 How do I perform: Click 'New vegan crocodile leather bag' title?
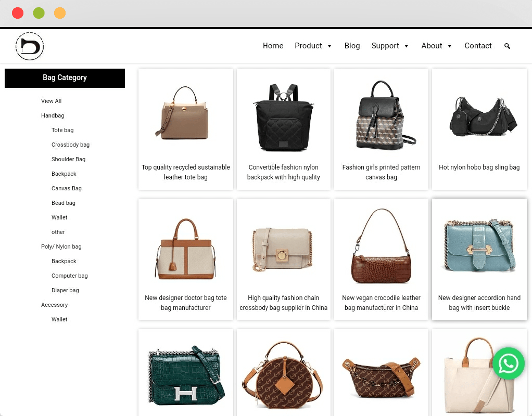pyautogui.click(x=381, y=303)
